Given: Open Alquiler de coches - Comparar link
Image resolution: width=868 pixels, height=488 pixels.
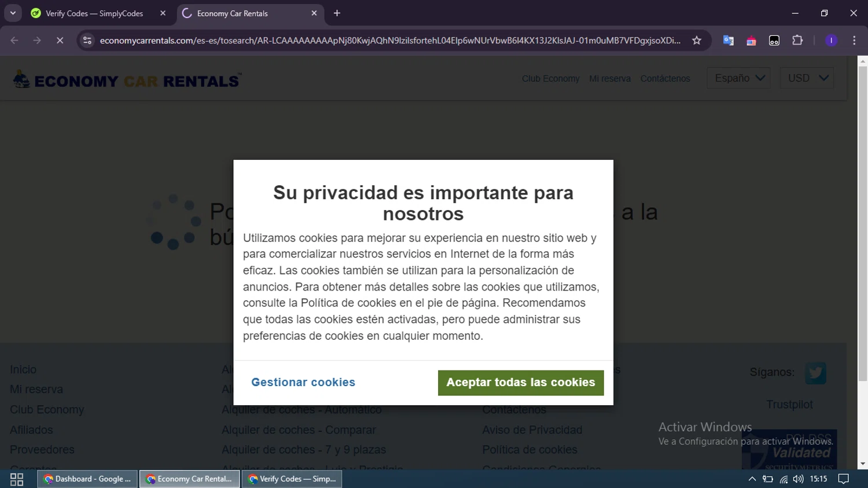Looking at the screenshot, I should [299, 430].
